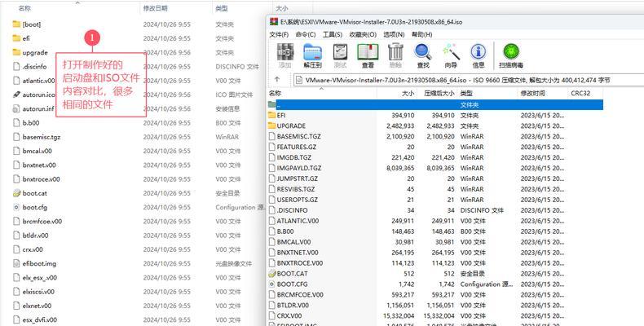The width and height of the screenshot is (644, 326).
Task: Select esx_dvfi.v00 file in Explorer
Action: pyautogui.click(x=35, y=319)
